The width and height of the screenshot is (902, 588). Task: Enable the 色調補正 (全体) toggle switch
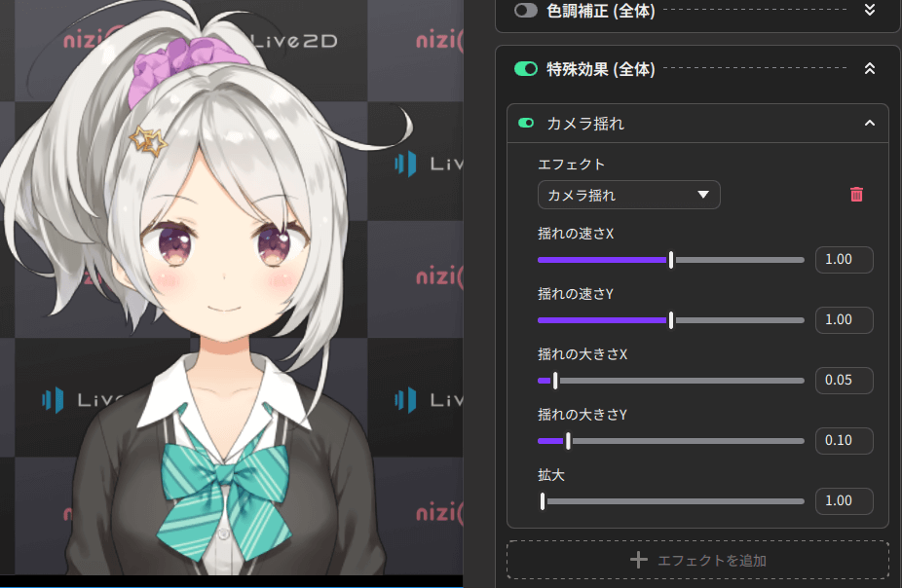click(526, 10)
